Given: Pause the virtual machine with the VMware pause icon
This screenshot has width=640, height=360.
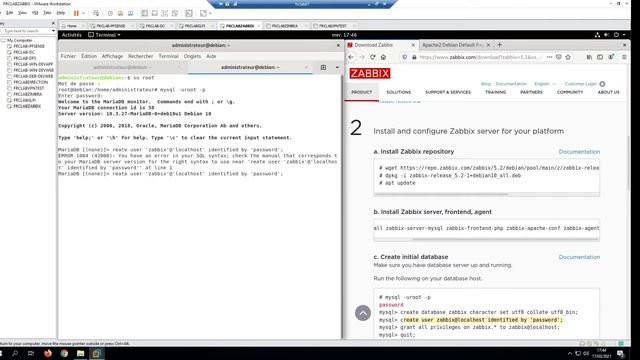Looking at the screenshot, I should (x=76, y=13).
